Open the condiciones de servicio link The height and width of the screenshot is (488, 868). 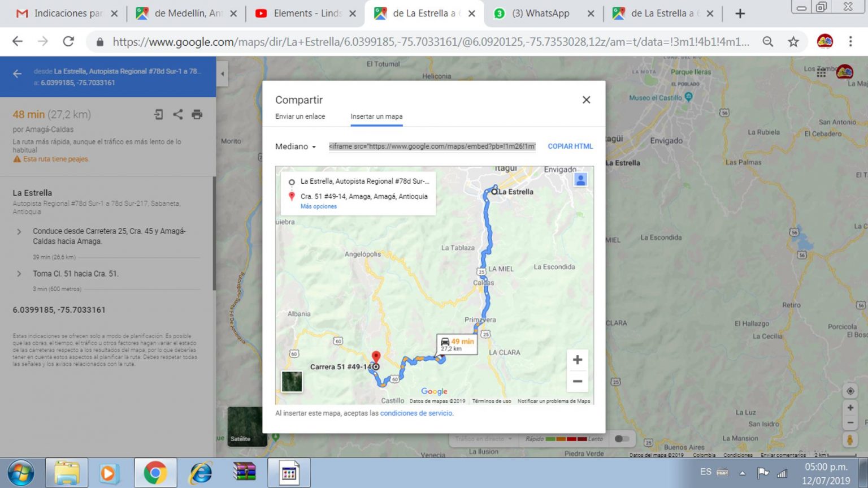click(416, 413)
